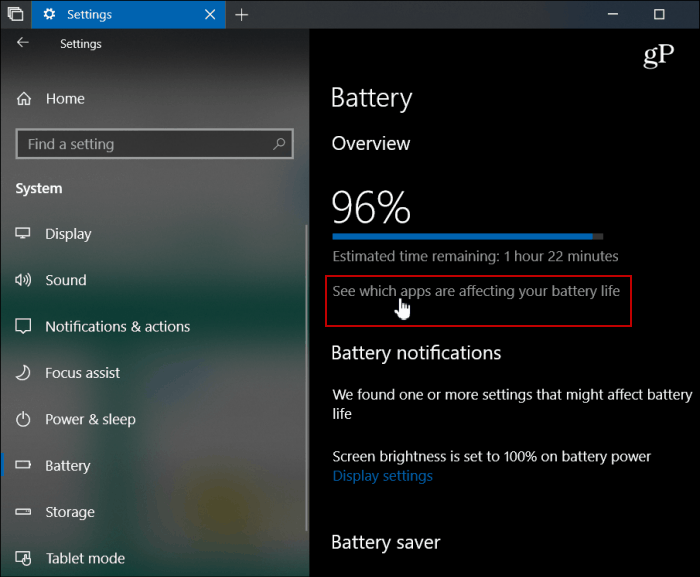Click the Battery page title

(x=371, y=98)
